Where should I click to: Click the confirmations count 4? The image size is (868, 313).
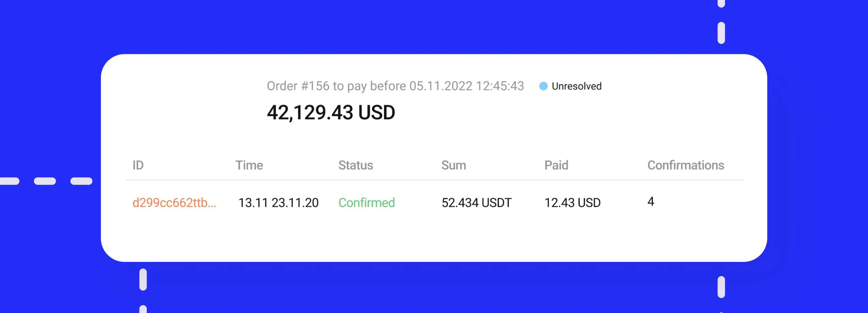point(651,201)
